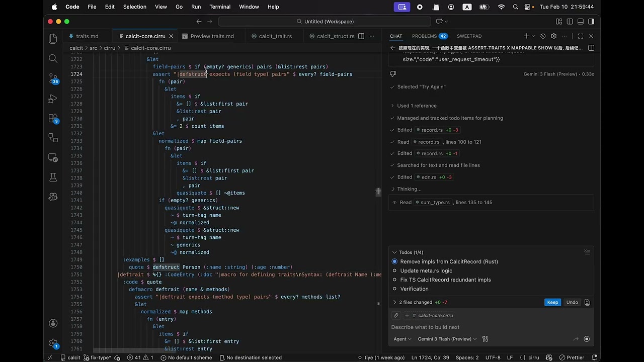Click the workspace search box 'Untitled (Workspace)'

pyautogui.click(x=325, y=22)
